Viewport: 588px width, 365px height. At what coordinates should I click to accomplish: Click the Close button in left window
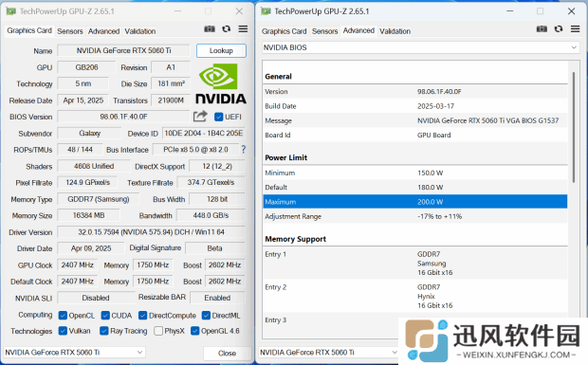227,353
